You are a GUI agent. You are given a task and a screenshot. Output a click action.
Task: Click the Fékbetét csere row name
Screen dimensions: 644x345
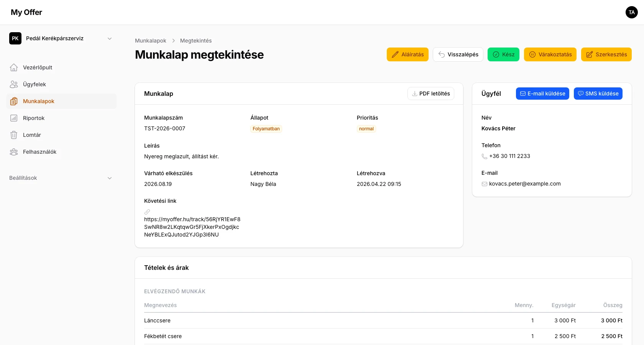click(x=163, y=336)
